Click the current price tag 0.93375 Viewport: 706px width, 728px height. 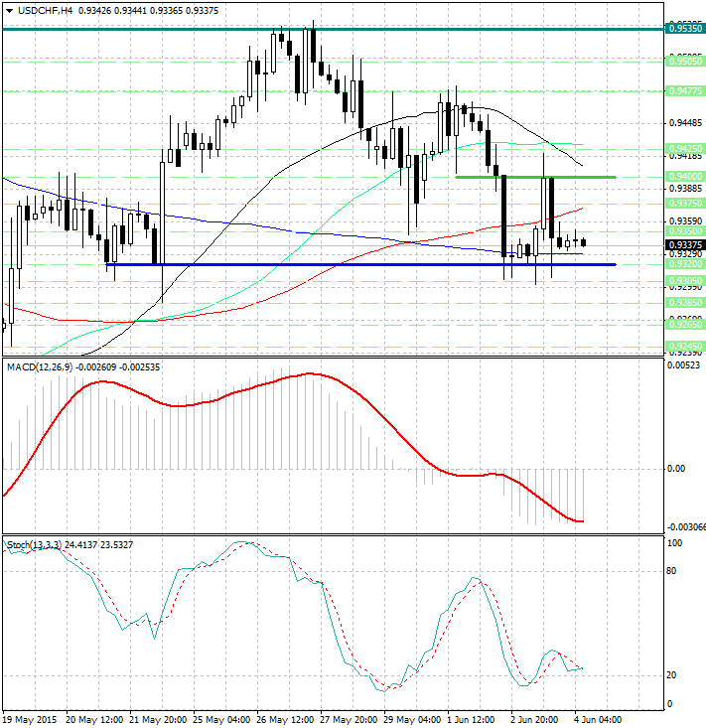pyautogui.click(x=685, y=245)
